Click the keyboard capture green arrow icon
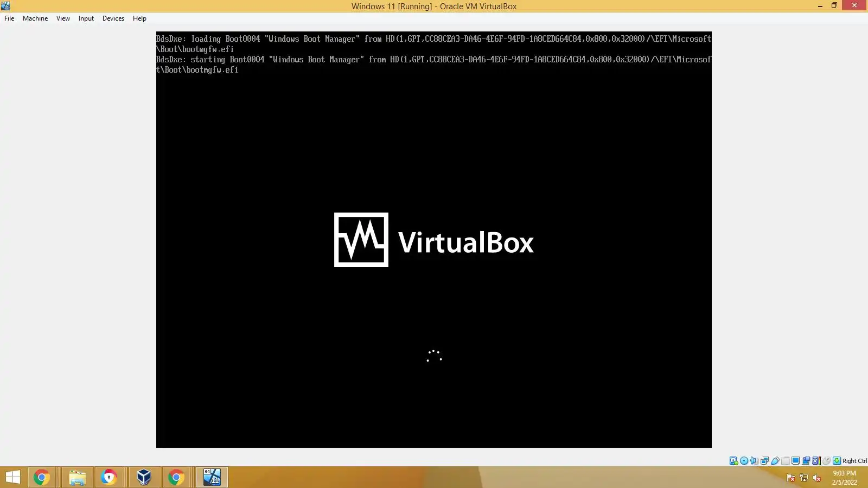The height and width of the screenshot is (488, 868). [x=837, y=461]
